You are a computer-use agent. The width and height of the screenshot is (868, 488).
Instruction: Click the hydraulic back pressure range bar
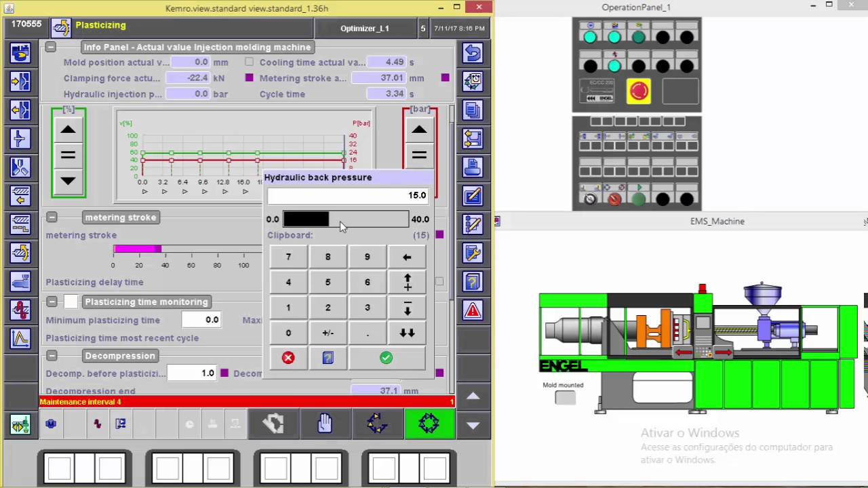click(x=346, y=219)
